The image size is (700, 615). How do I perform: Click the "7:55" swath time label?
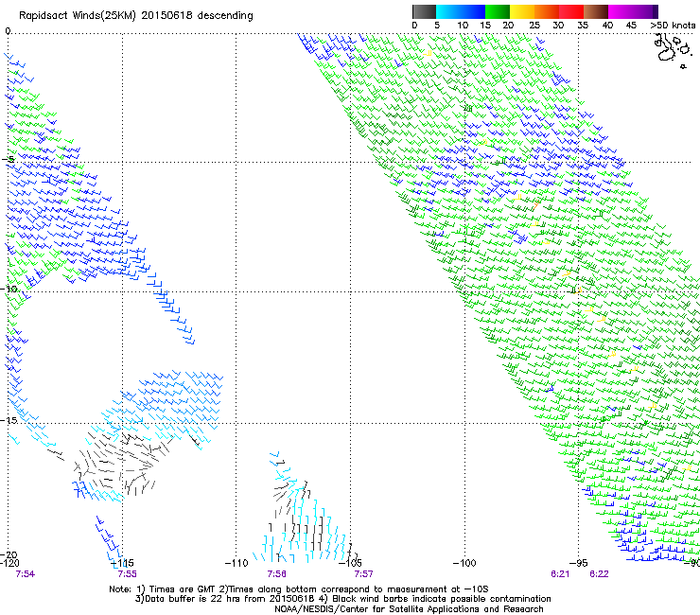click(x=128, y=574)
